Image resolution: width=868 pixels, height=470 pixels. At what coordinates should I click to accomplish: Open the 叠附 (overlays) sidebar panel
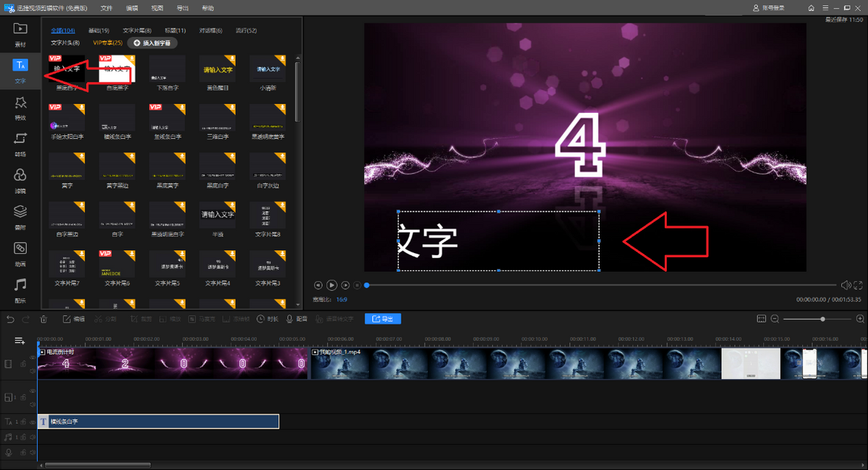(20, 216)
